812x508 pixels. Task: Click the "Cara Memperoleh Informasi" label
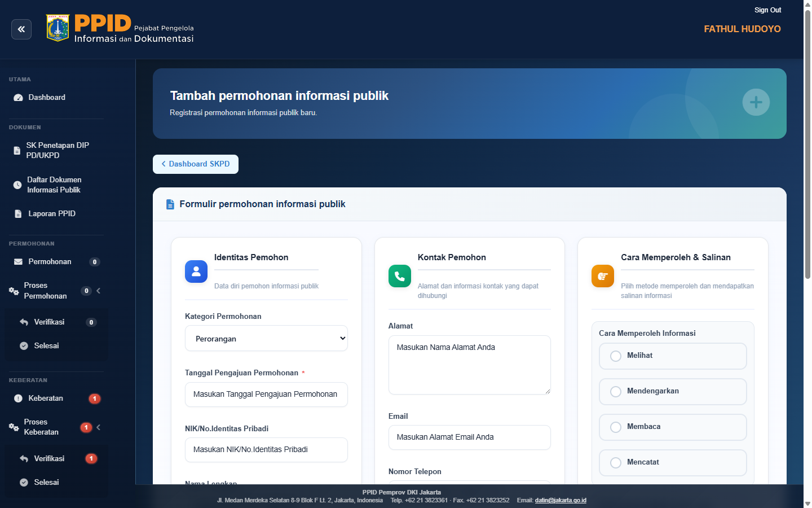647,334
